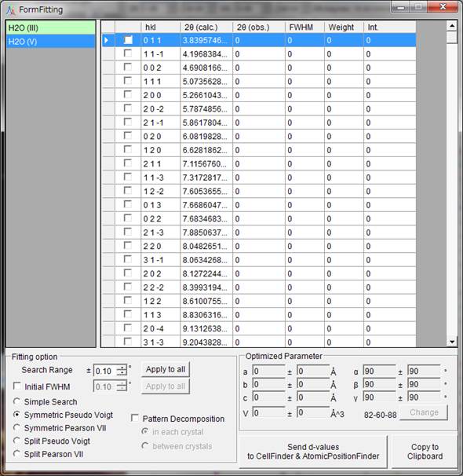Click Copy to Clipboard button
The image size is (463, 476).
click(x=425, y=452)
